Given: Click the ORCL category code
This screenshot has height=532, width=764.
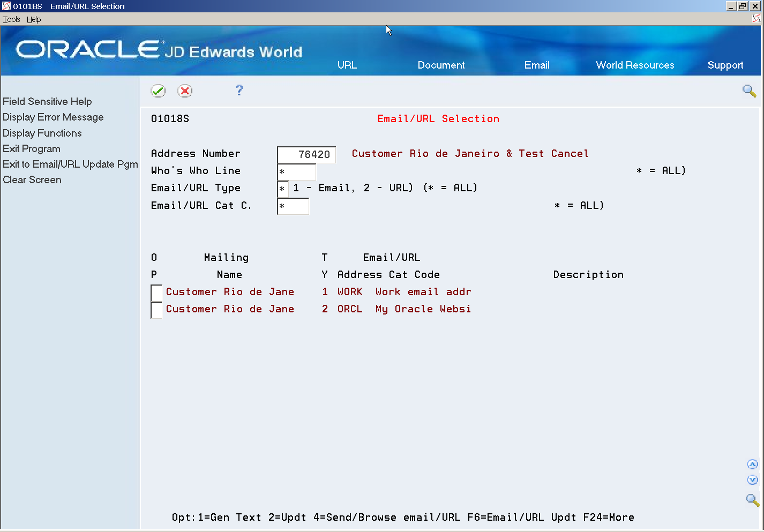Looking at the screenshot, I should pos(350,309).
